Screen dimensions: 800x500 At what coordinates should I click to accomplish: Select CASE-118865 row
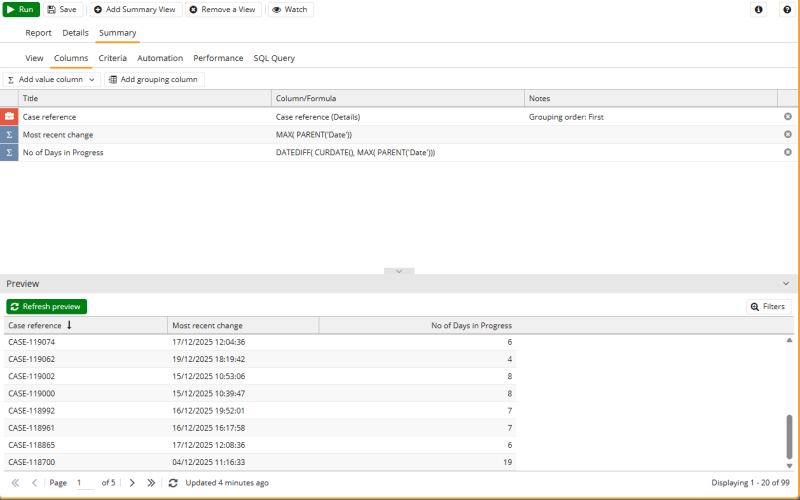point(260,445)
